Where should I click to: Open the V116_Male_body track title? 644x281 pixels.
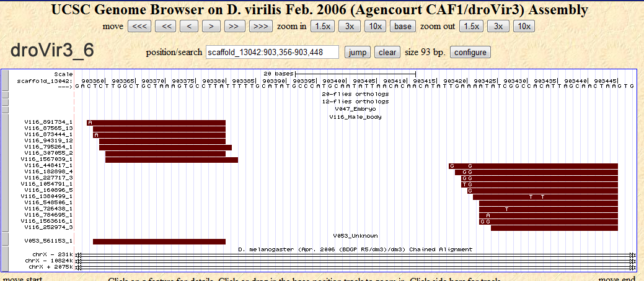[x=355, y=116]
